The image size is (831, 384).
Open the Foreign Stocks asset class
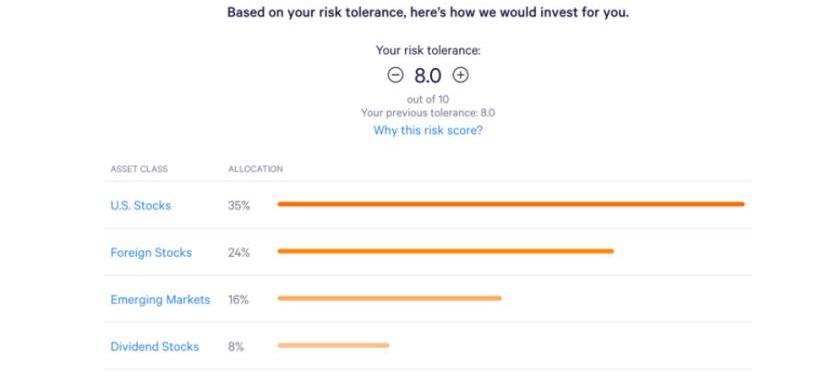click(151, 253)
